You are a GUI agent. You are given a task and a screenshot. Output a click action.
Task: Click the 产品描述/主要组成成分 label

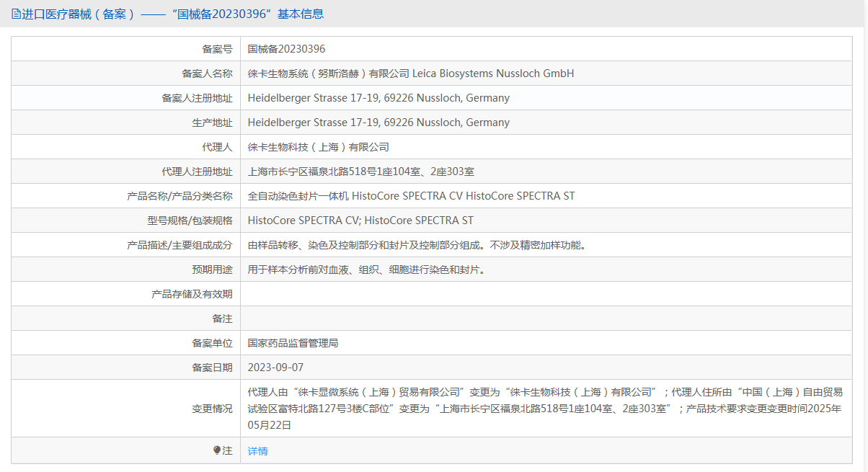click(x=180, y=245)
